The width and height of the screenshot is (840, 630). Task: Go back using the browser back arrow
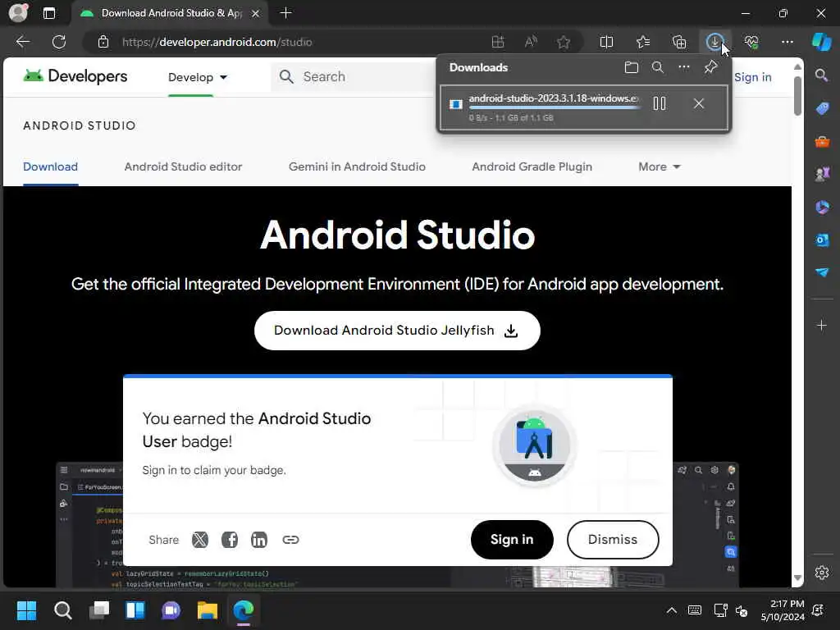click(22, 42)
